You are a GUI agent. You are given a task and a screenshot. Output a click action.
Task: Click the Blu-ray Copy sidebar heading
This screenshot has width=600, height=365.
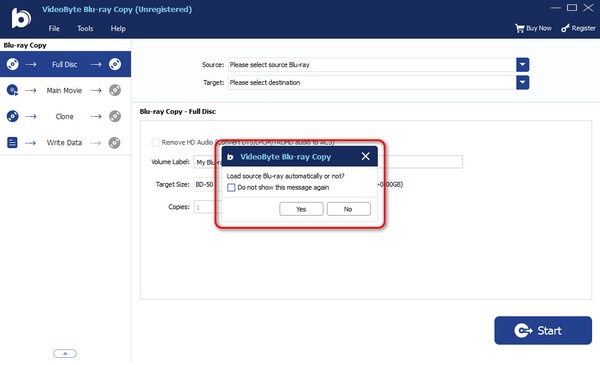coord(25,45)
